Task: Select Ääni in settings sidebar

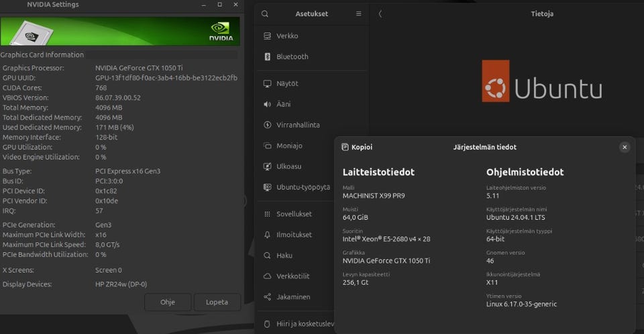Action: coord(311,105)
